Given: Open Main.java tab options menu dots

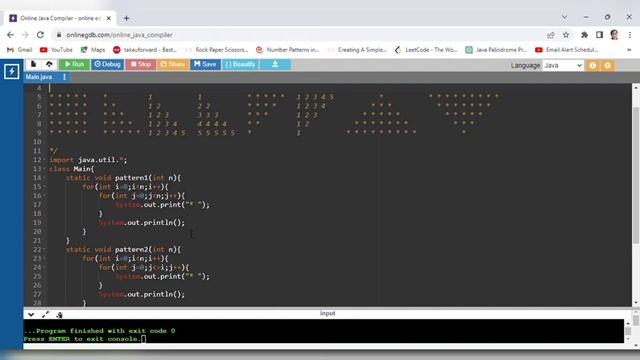Looking at the screenshot, I should (x=64, y=77).
